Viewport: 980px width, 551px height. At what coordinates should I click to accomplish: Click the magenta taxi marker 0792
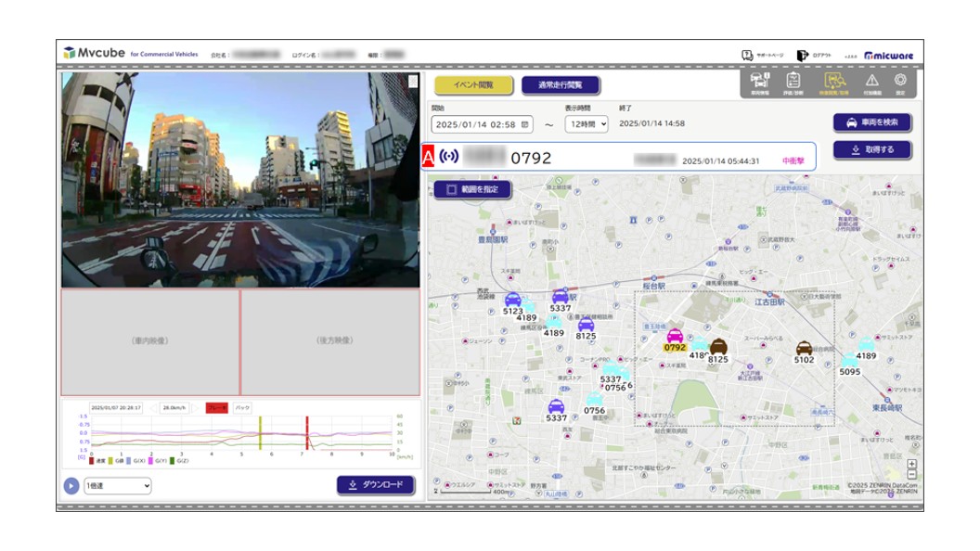pyautogui.click(x=675, y=336)
